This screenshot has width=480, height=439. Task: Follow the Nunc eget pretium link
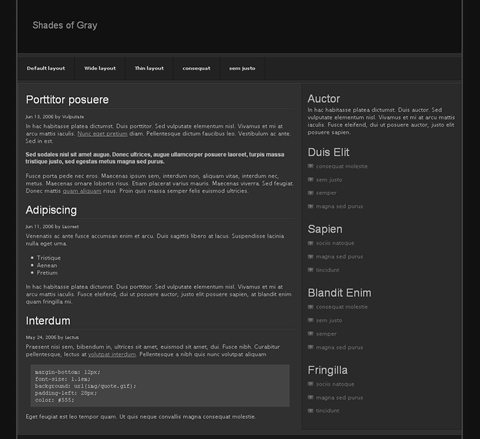pyautogui.click(x=102, y=134)
